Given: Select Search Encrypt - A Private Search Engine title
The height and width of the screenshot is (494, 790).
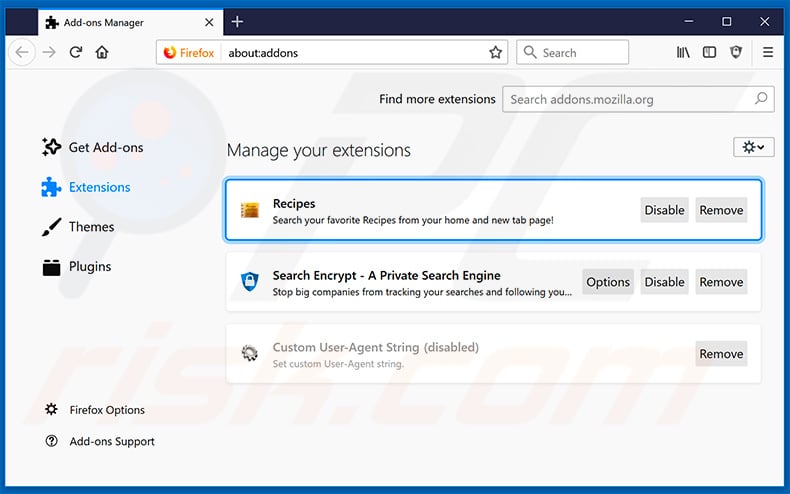Looking at the screenshot, I should (386, 276).
